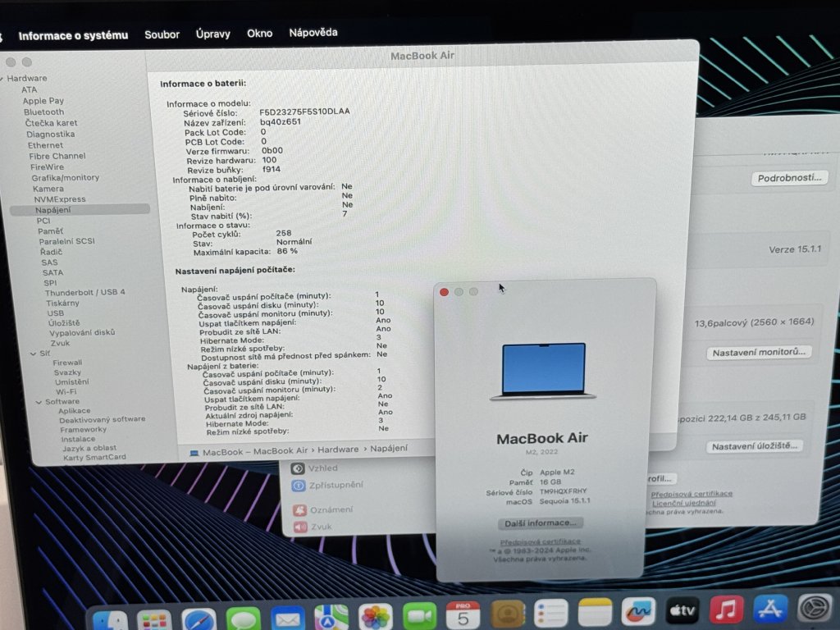The image size is (840, 630).
Task: Collapse the Síť section chevron
Action: click(x=33, y=354)
